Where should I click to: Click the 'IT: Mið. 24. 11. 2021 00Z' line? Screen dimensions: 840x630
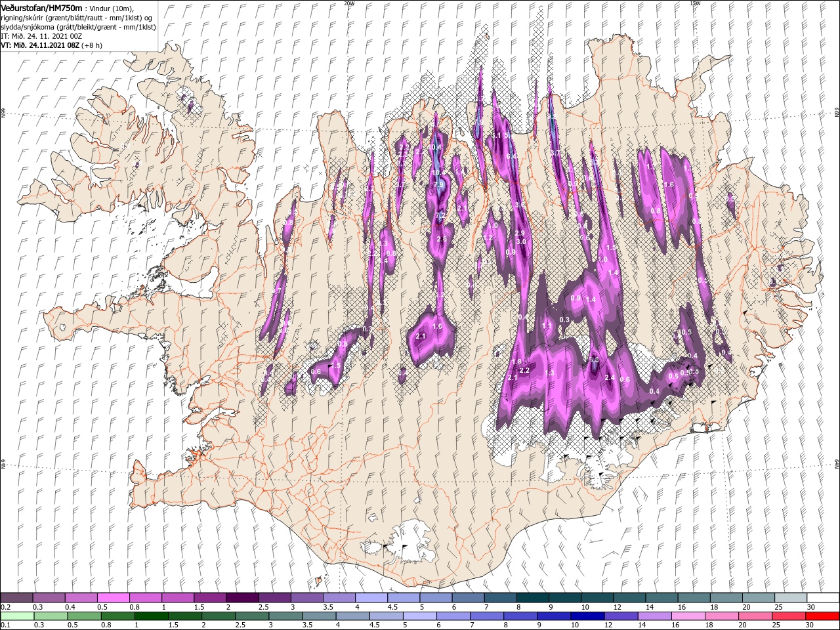click(x=41, y=36)
